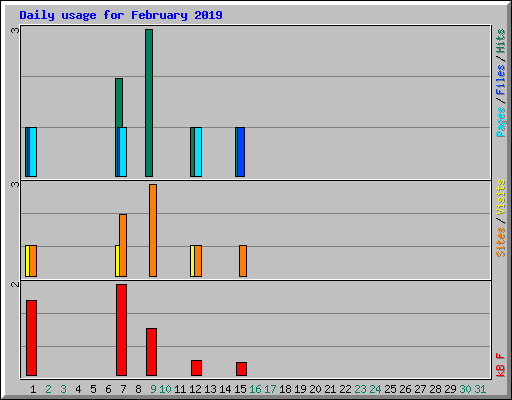
Task: Click the tallest red KB bar on day 7
Action: click(x=121, y=330)
